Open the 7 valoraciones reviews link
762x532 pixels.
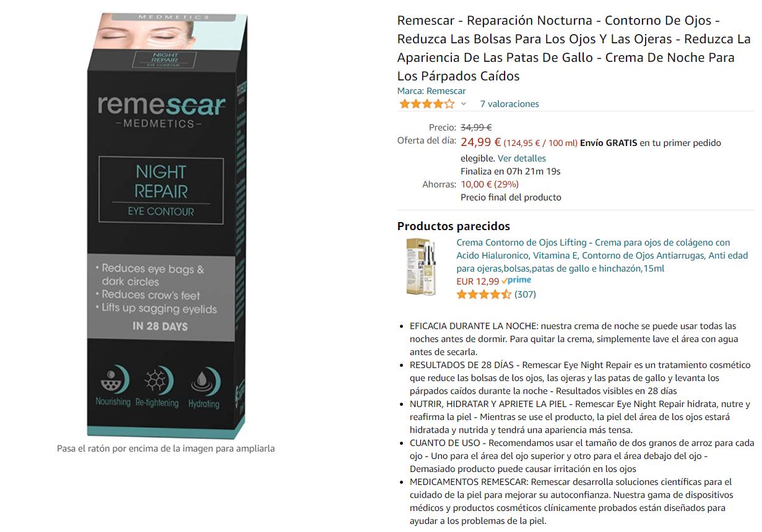(x=509, y=104)
